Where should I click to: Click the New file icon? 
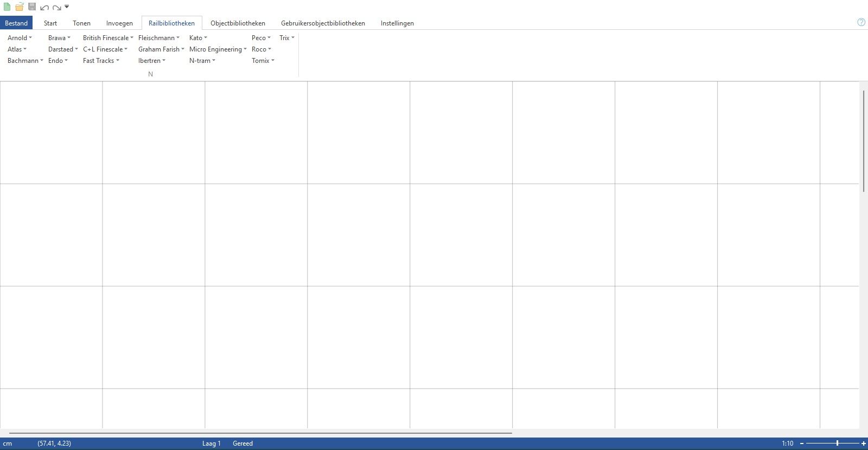[7, 7]
